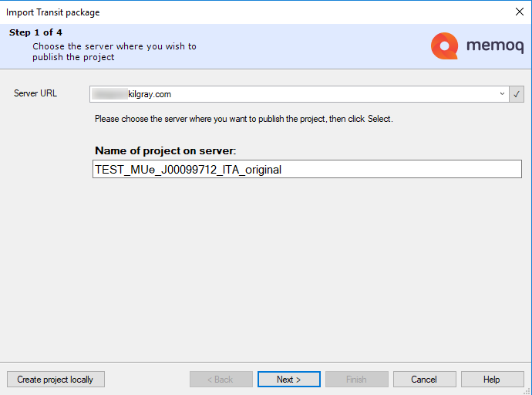This screenshot has height=395, width=532.
Task: Click the "Please choose the server" instruction text
Action: 244,119
